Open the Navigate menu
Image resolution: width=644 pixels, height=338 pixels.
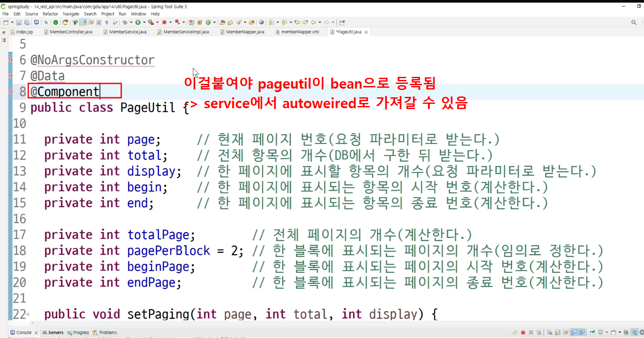coord(71,14)
